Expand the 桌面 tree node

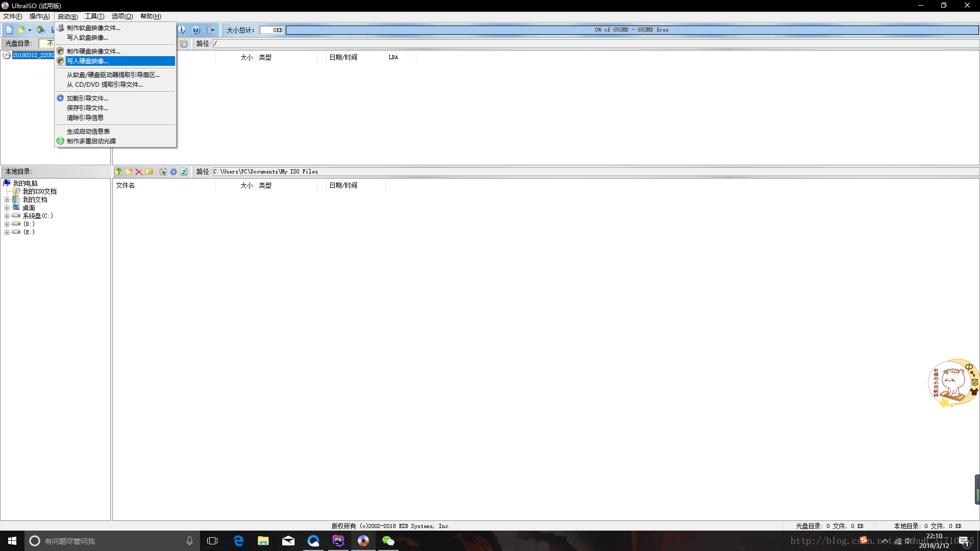(x=7, y=208)
